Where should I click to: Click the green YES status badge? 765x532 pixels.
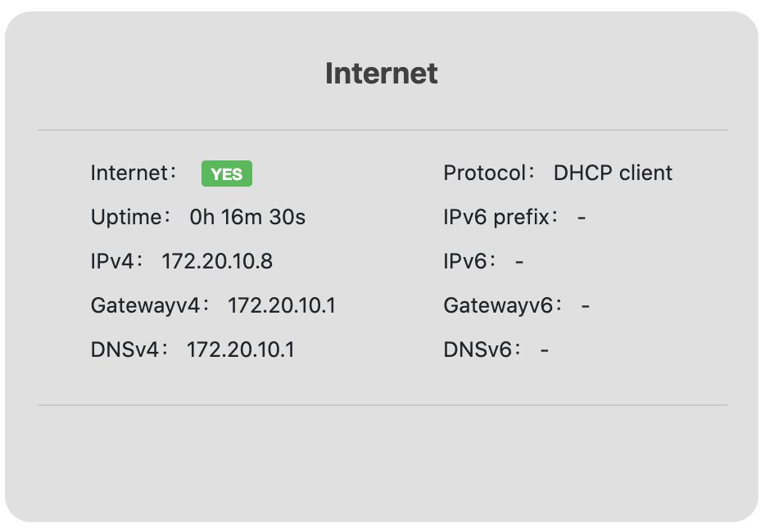click(227, 174)
